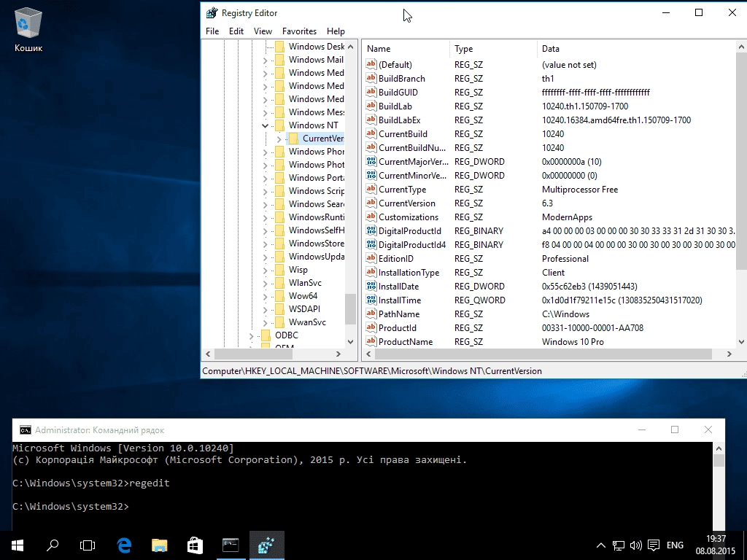Sort by the Name column header
747x560 pixels.
[x=406, y=49]
